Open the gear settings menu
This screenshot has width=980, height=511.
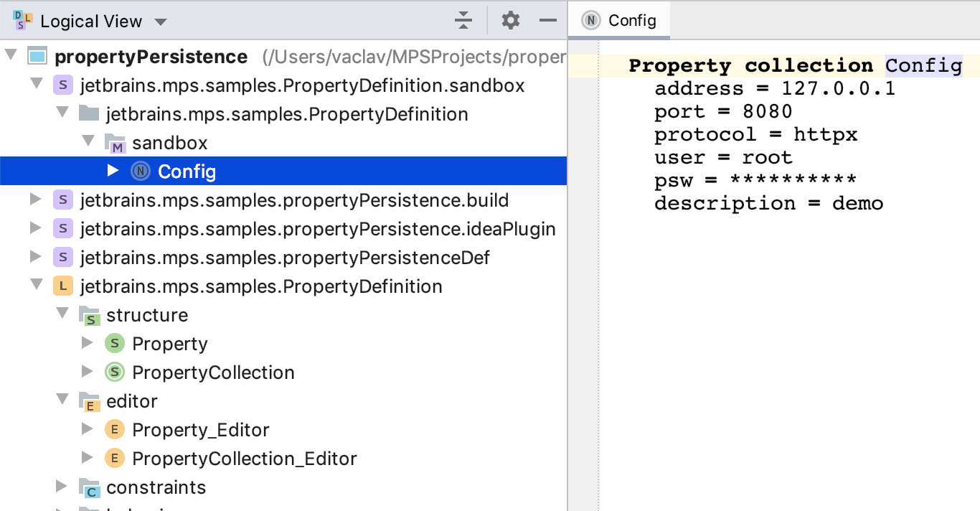510,21
